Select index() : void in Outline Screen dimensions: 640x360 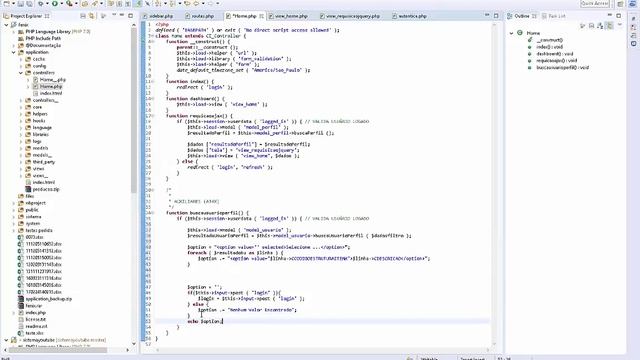[549, 47]
